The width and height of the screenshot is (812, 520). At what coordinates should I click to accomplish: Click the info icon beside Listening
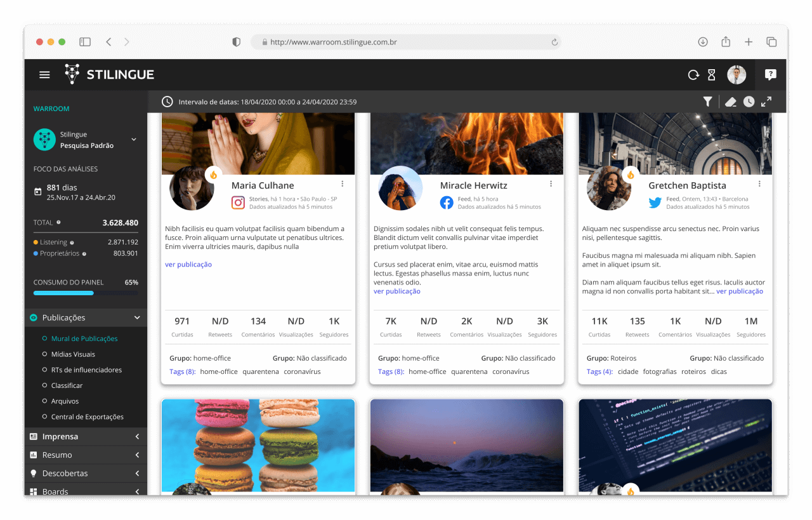[x=72, y=243]
